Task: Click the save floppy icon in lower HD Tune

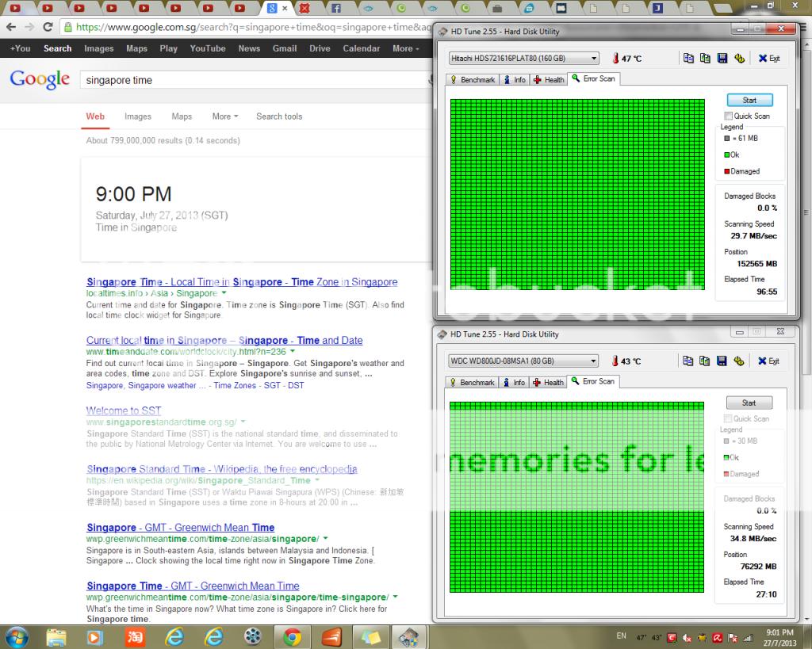Action: (x=722, y=361)
